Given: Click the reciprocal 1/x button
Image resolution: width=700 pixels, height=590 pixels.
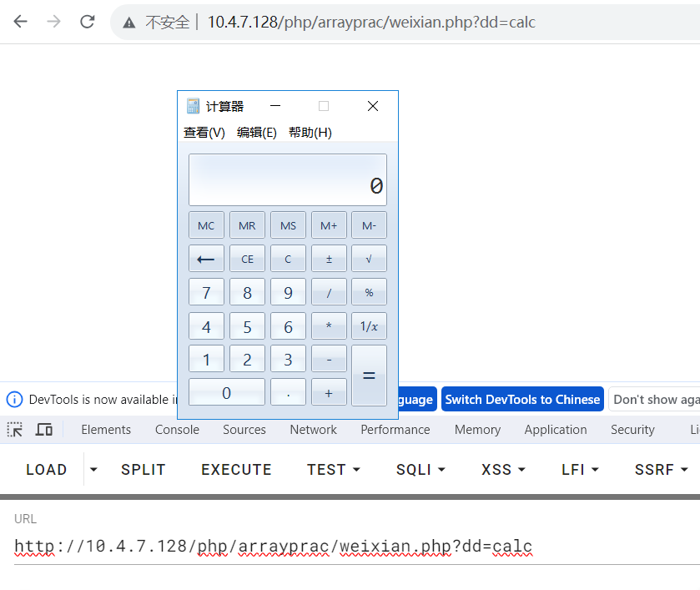Looking at the screenshot, I should [370, 326].
